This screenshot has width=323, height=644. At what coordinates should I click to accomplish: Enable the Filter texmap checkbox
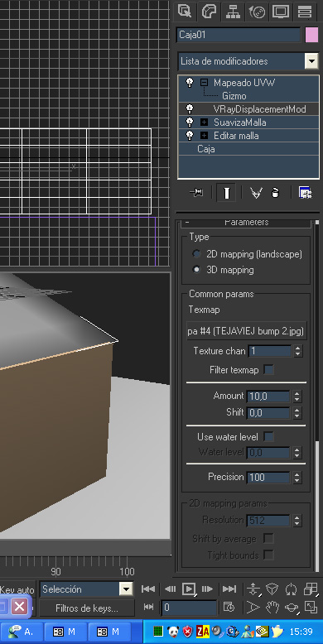point(269,370)
